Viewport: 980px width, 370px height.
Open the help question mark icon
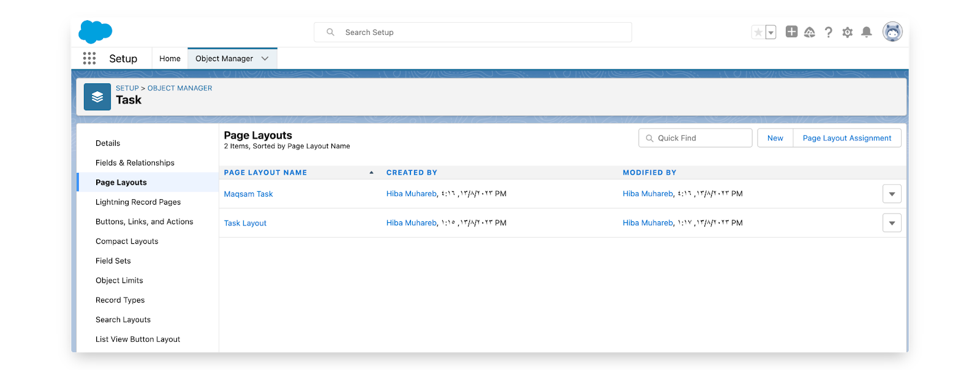828,32
